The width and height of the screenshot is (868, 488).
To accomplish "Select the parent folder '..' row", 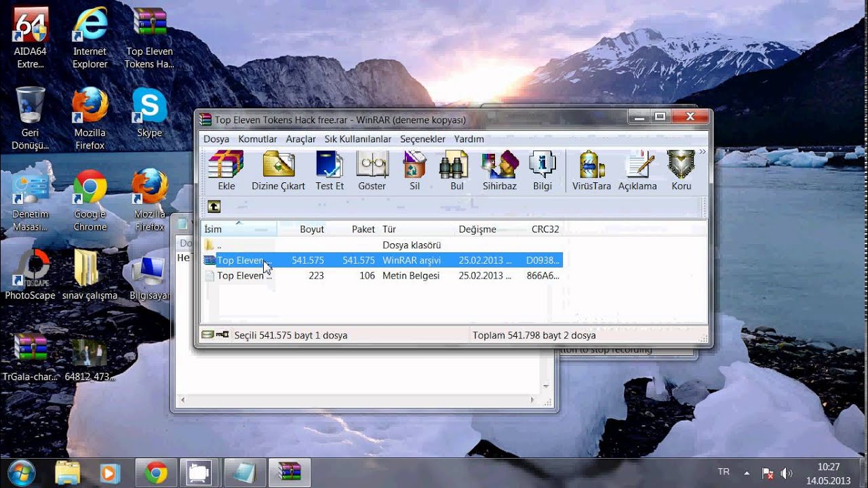I will pyautogui.click(x=382, y=245).
